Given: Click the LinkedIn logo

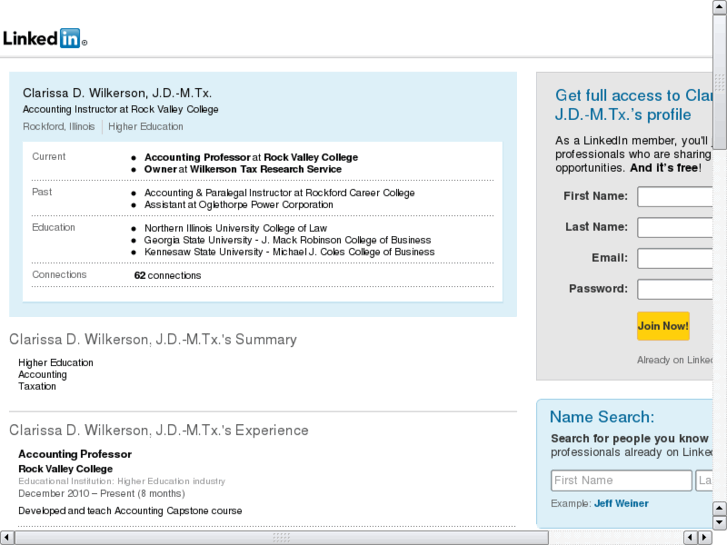Looking at the screenshot, I should (x=45, y=38).
